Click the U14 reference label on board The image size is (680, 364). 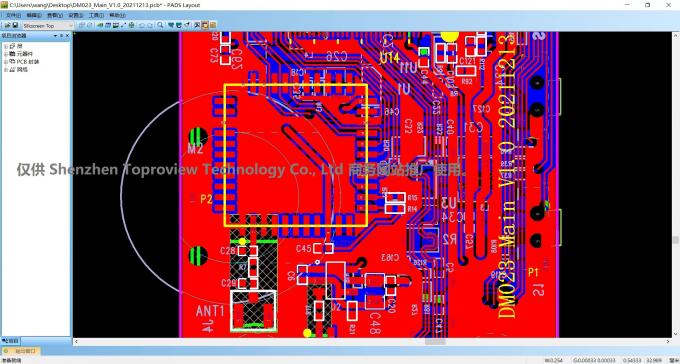[389, 57]
